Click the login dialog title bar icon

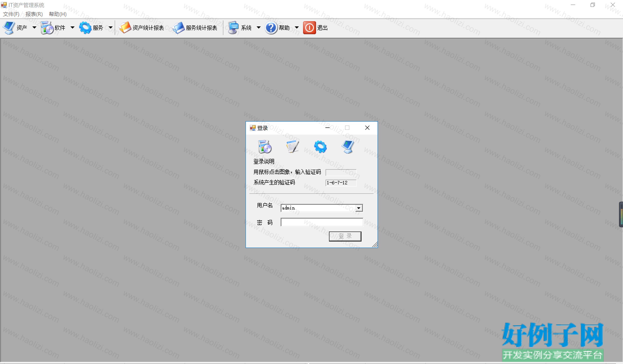(x=252, y=128)
